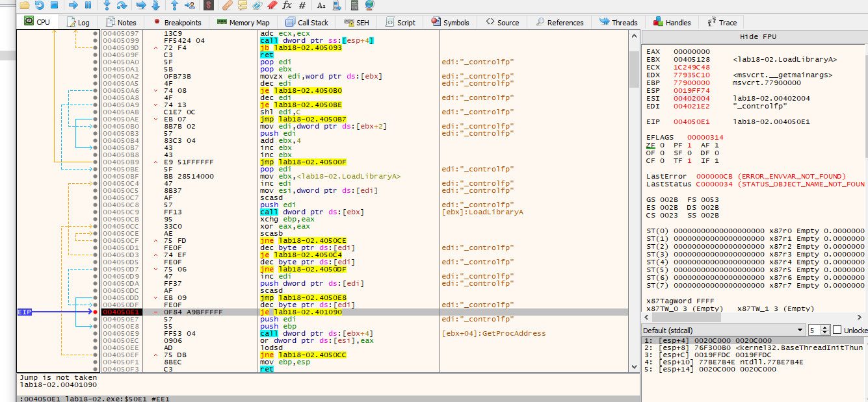Toggle breakpoint bullet at address 004050C9
This screenshot has width=868, height=402.
[x=96, y=212]
